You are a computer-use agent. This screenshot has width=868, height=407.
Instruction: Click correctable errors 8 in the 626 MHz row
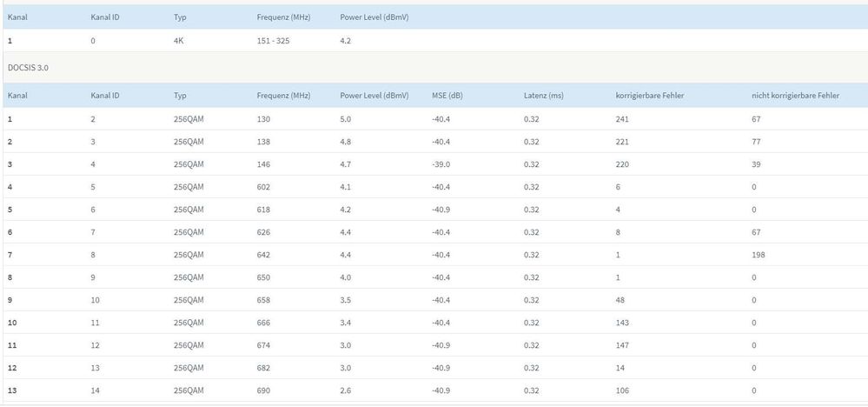click(618, 232)
